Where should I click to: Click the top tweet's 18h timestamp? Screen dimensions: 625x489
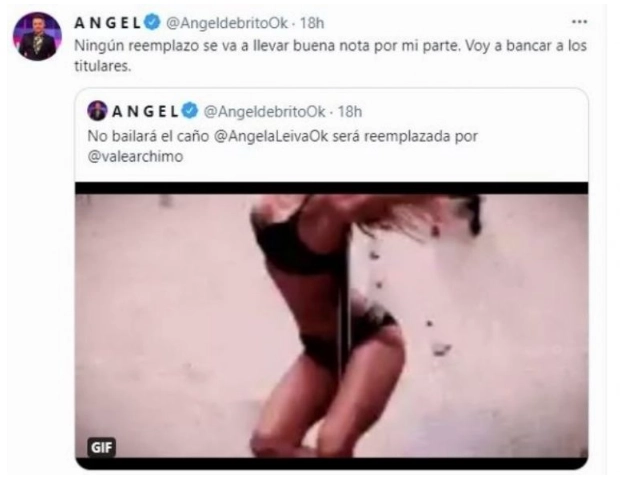[312, 23]
